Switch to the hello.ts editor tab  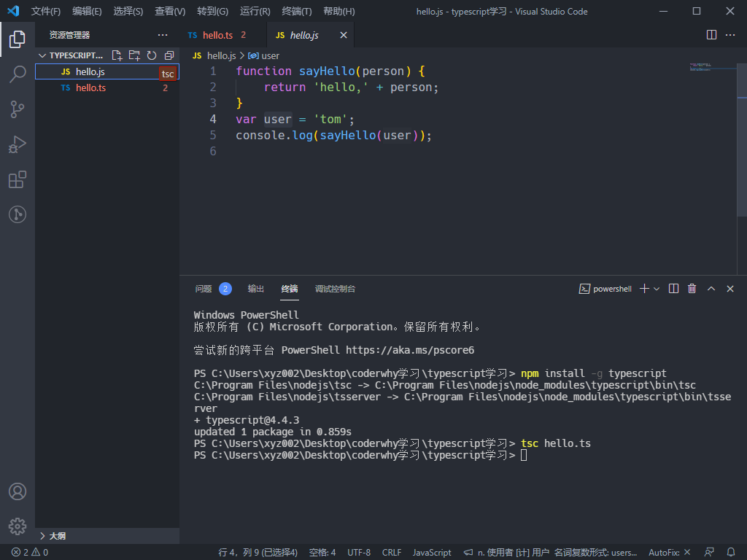[x=220, y=34]
